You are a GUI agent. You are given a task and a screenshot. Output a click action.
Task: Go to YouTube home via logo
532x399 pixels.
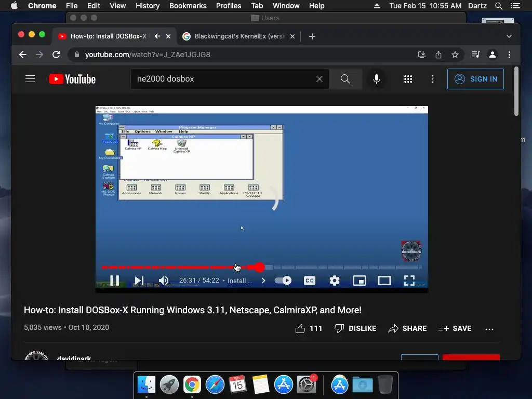[x=72, y=79]
